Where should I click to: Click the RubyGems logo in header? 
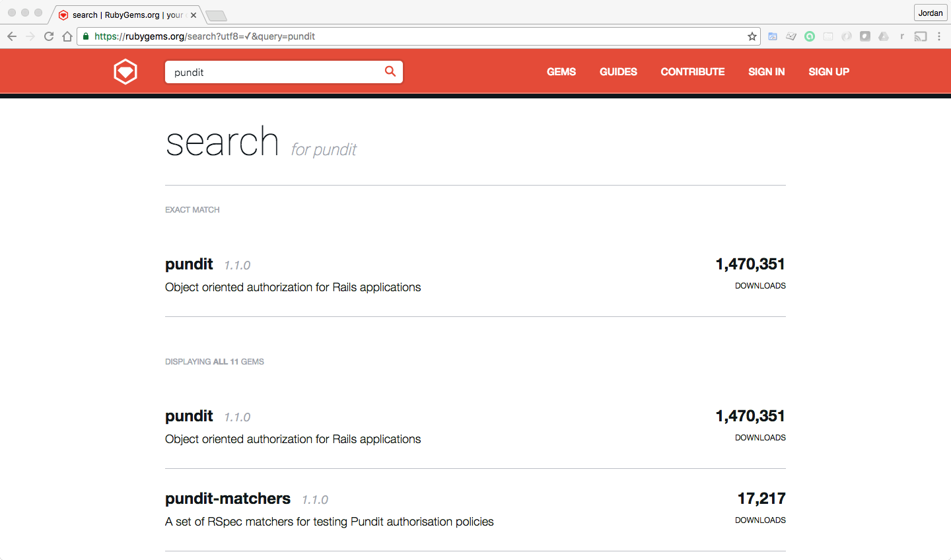pos(125,71)
